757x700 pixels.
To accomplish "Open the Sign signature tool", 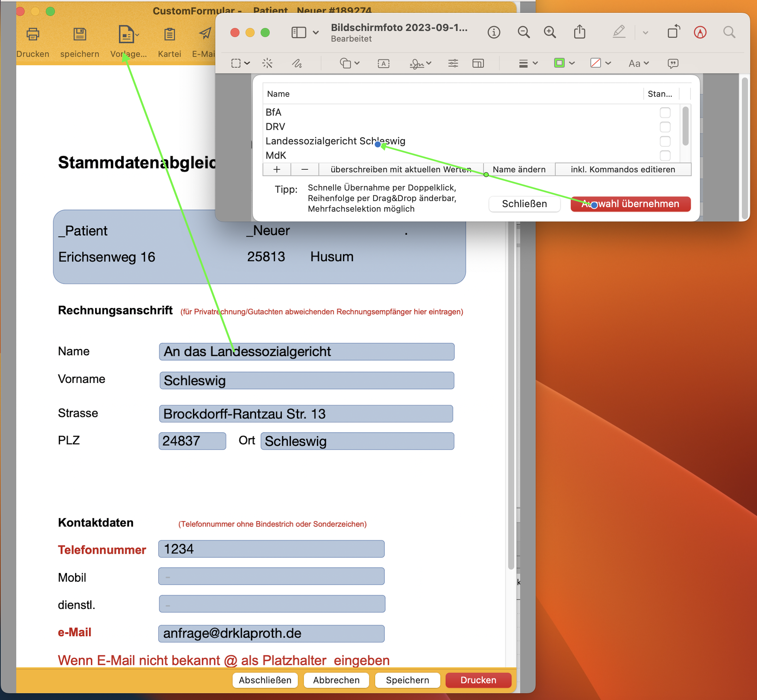I will tap(416, 63).
